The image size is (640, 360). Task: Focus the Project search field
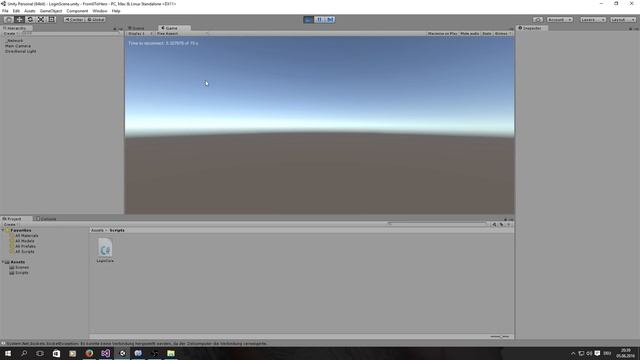point(438,224)
